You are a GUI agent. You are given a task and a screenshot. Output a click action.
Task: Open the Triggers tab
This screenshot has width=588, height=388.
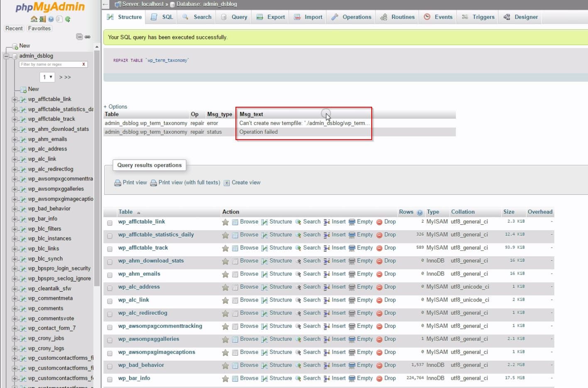click(478, 17)
